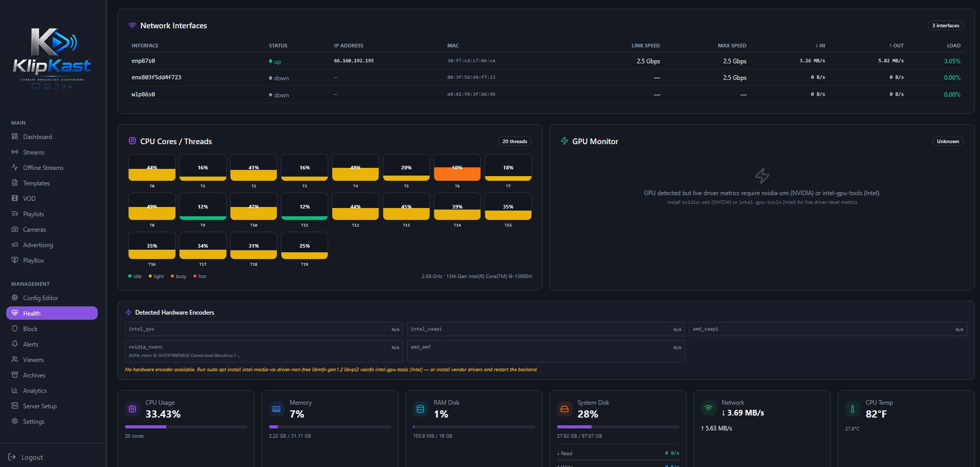Click the Health heart icon

pos(14,313)
